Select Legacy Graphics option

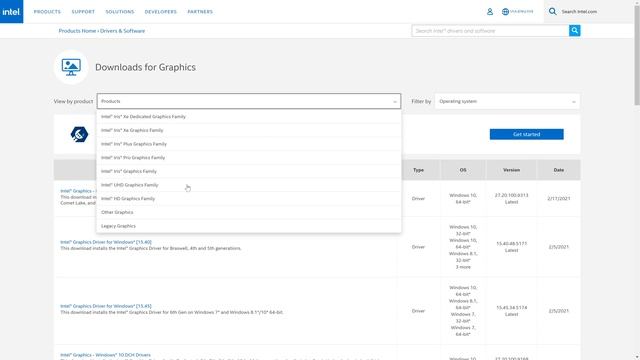coord(249,226)
